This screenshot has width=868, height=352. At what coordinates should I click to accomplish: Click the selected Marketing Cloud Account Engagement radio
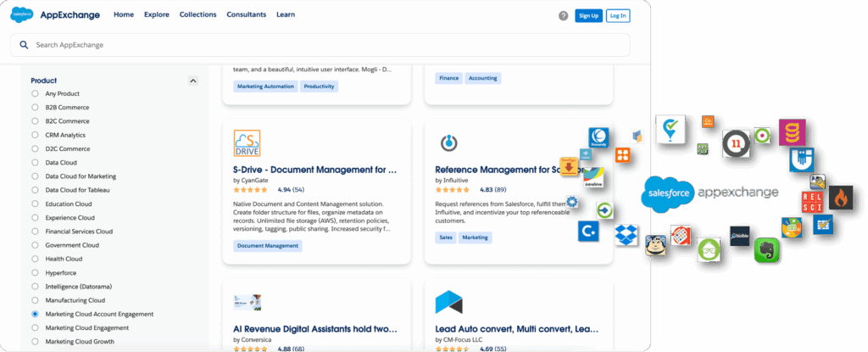35,314
